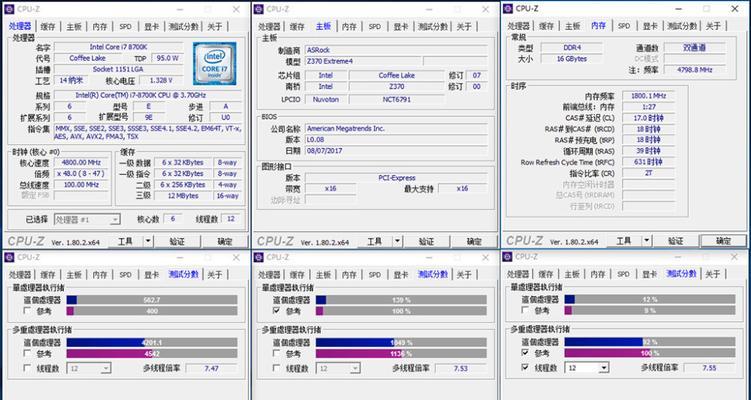Screen dimensions: 751x400
Task: Switch to 缓存 tab in the processor window
Action: click(47, 26)
